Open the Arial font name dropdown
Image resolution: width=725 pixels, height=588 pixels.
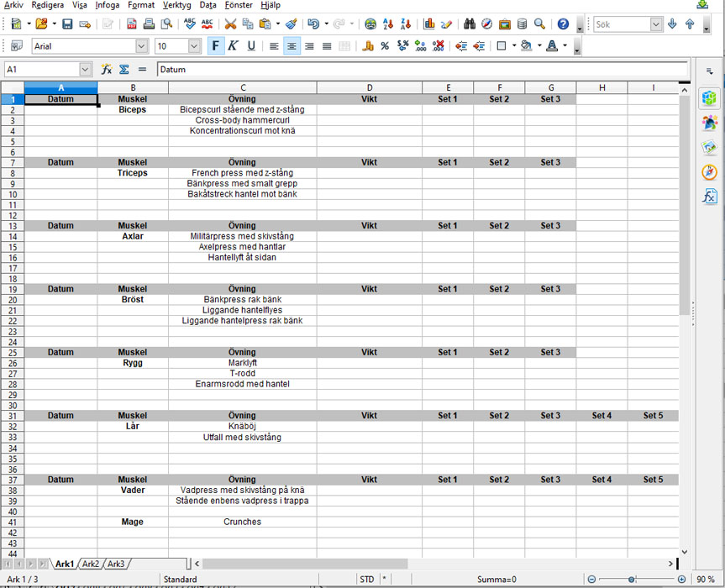tap(141, 45)
